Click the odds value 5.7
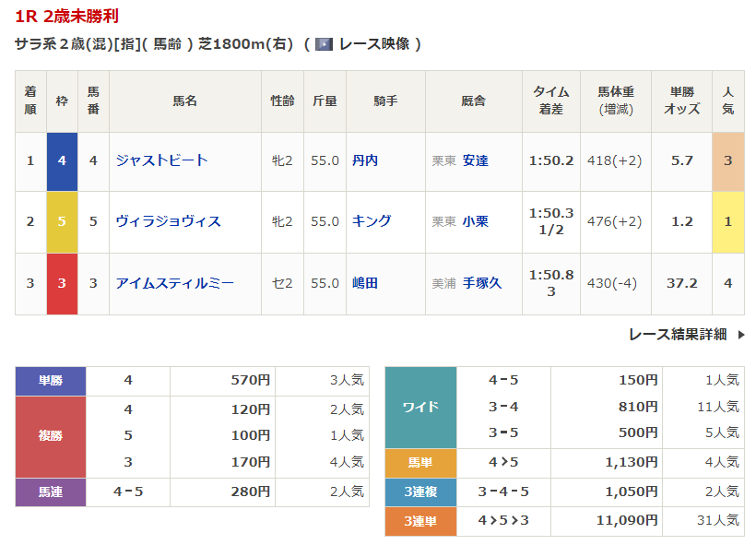The width and height of the screenshot is (756, 545). [681, 160]
